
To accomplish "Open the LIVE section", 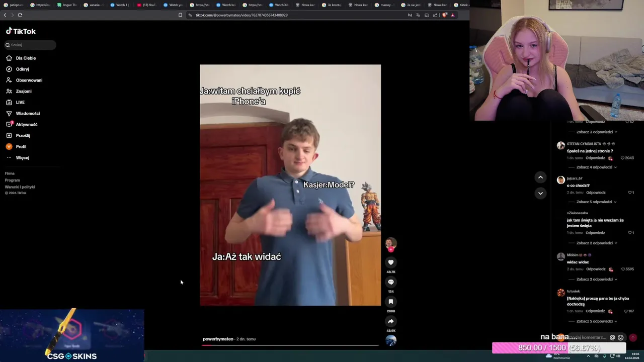I will pos(15,103).
